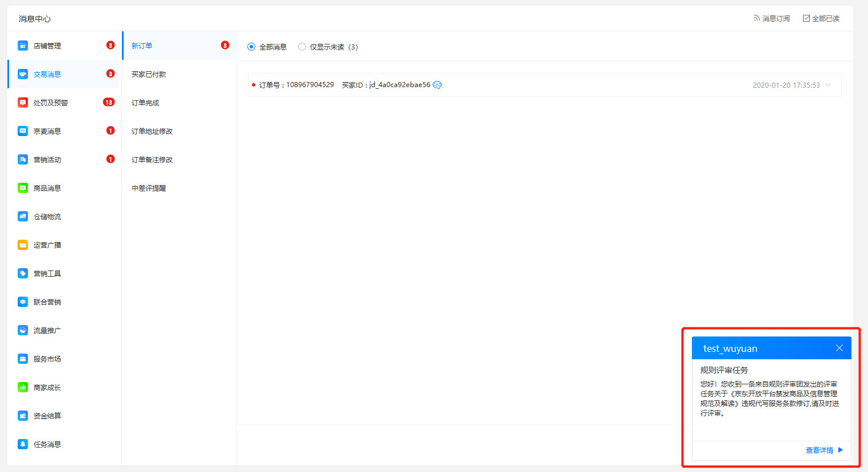The image size is (868, 472).
Task: Close the test_wuyuan notification popup
Action: coord(839,348)
